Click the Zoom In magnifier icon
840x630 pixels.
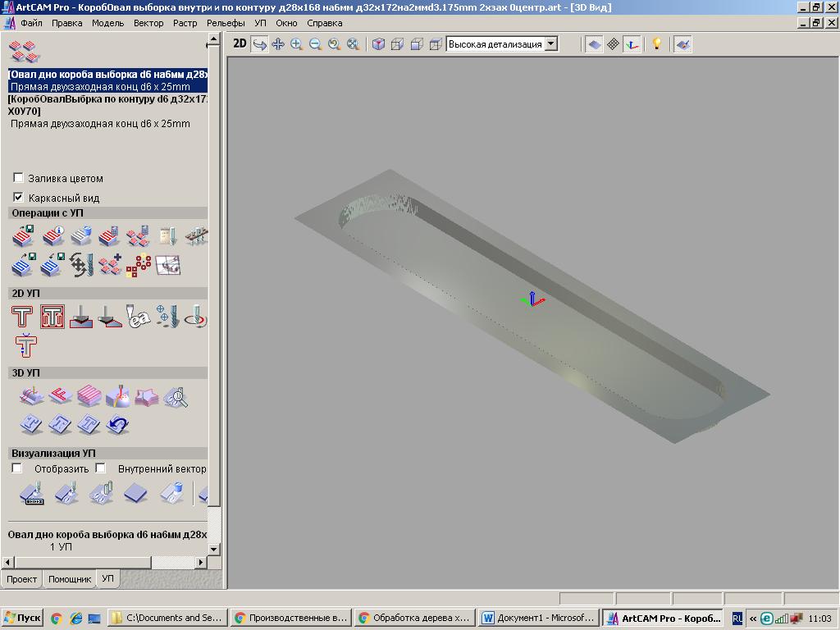point(296,44)
